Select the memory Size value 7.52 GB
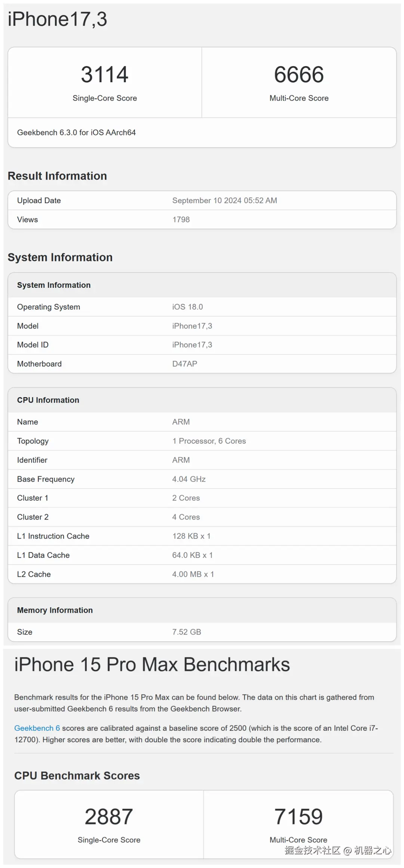 coord(187,632)
